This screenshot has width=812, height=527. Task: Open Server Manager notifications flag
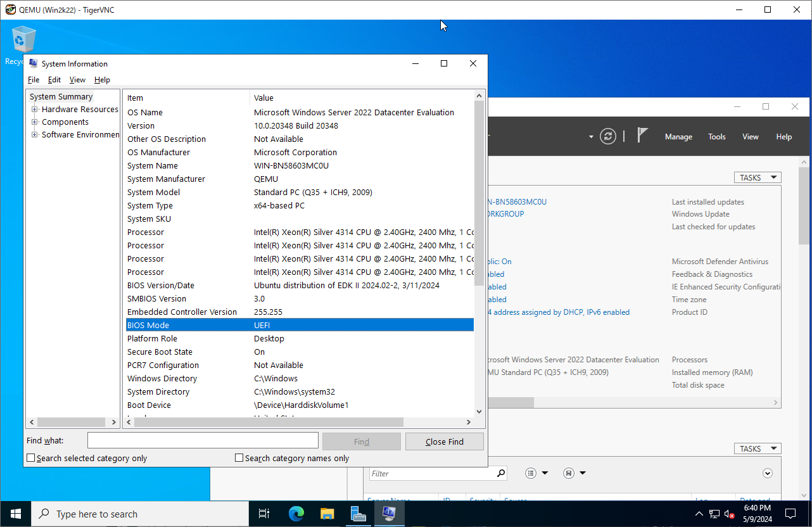[642, 136]
